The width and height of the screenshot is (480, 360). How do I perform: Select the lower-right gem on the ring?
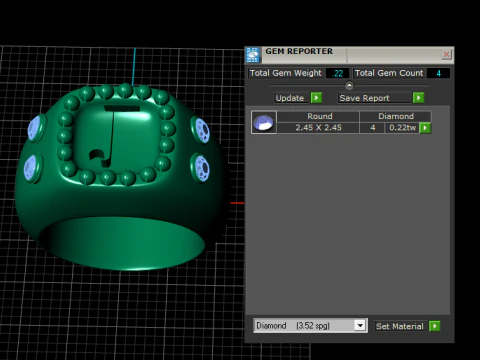click(201, 168)
